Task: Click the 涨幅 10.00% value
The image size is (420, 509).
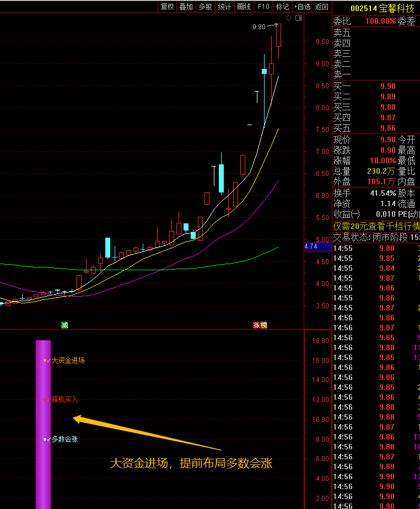Action: [x=383, y=160]
